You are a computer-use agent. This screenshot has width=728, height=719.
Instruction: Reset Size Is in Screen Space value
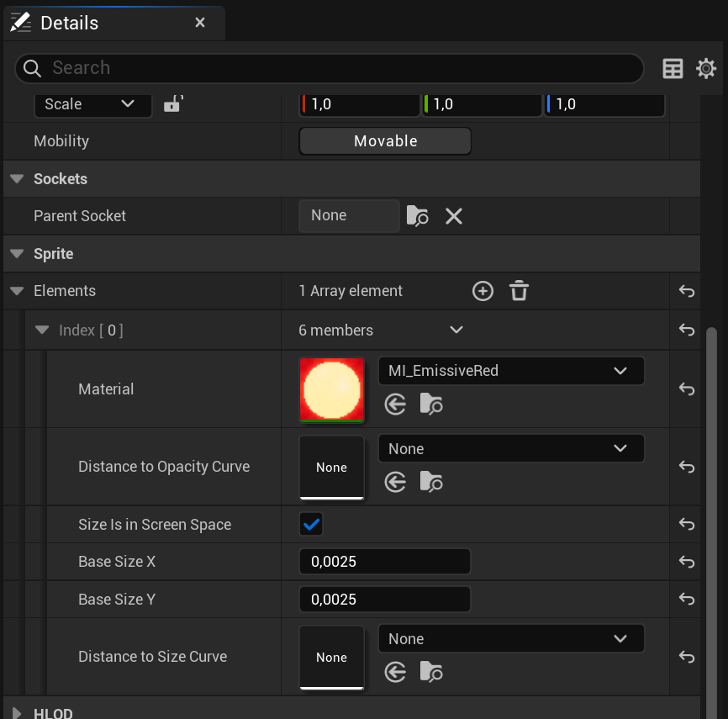tap(686, 524)
